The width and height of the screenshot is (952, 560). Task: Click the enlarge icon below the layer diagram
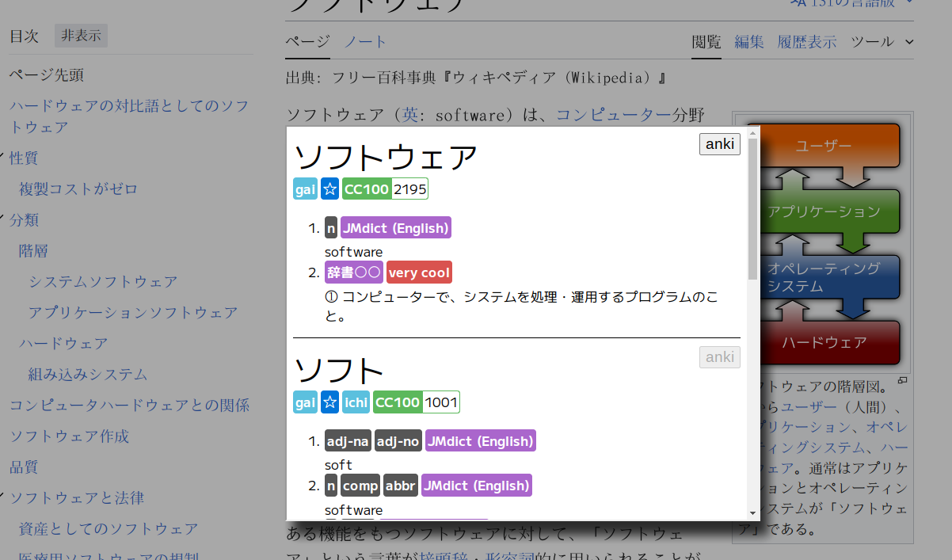pos(902,381)
